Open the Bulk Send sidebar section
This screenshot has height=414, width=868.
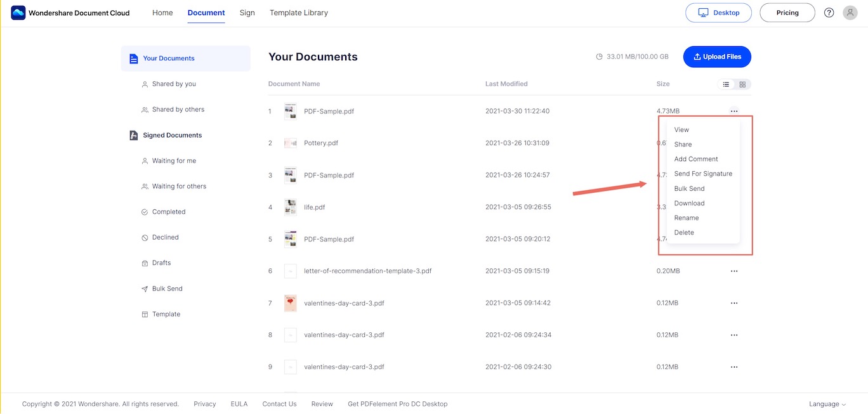(167, 288)
